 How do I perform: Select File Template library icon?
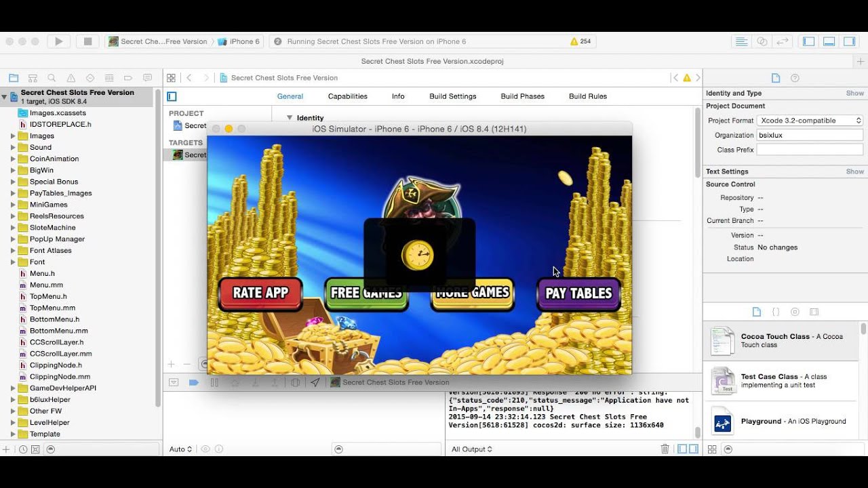(757, 312)
